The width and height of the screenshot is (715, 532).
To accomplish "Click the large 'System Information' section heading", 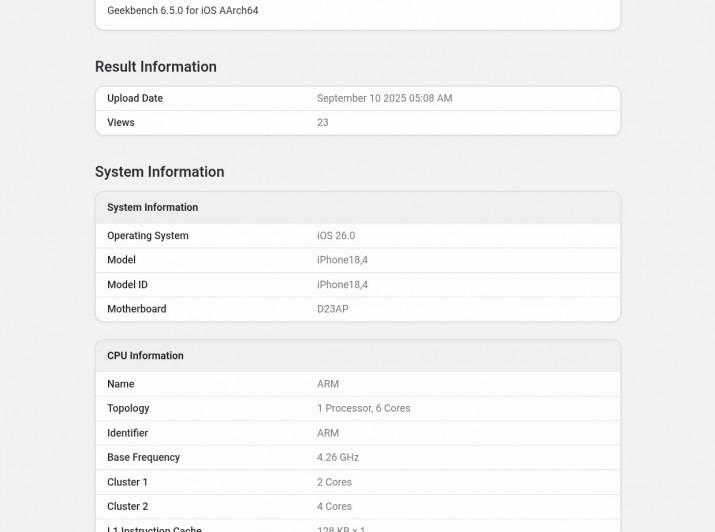I will click(x=160, y=172).
